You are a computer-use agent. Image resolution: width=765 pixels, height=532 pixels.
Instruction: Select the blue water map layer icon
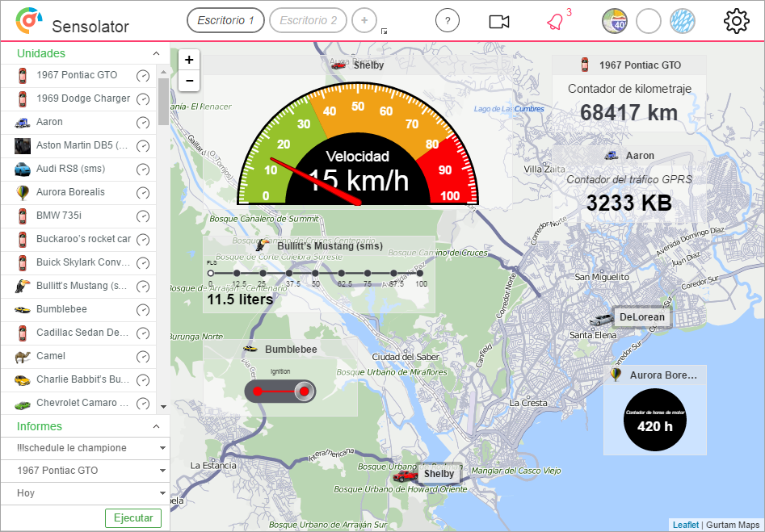click(682, 21)
